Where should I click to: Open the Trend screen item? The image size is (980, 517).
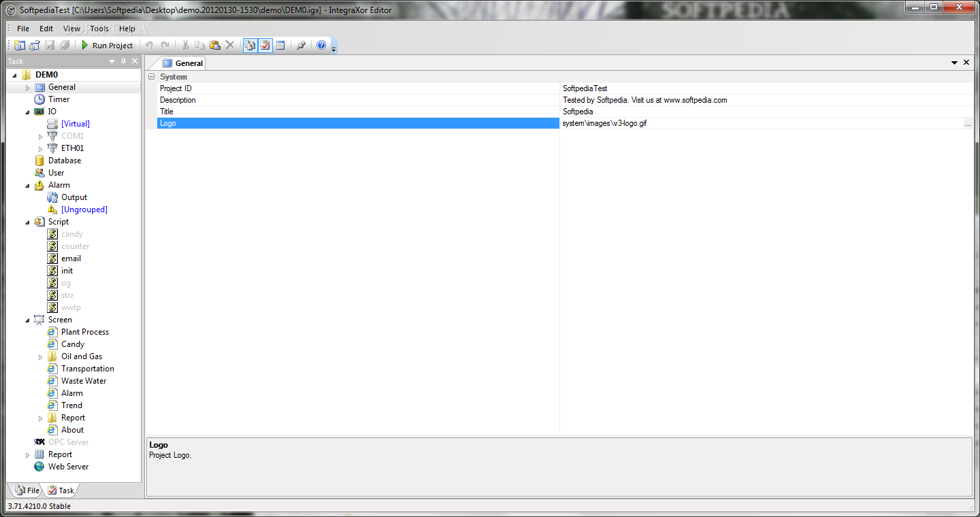tap(71, 405)
